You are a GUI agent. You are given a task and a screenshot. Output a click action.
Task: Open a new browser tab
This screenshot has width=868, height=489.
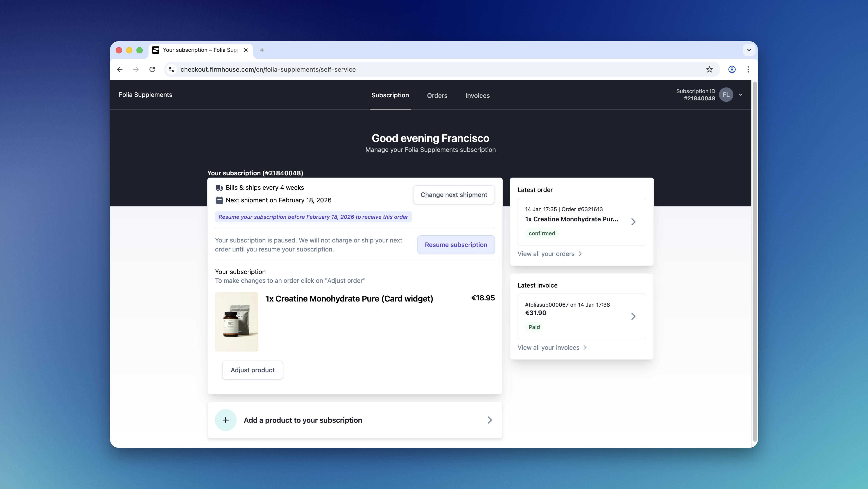pos(262,50)
